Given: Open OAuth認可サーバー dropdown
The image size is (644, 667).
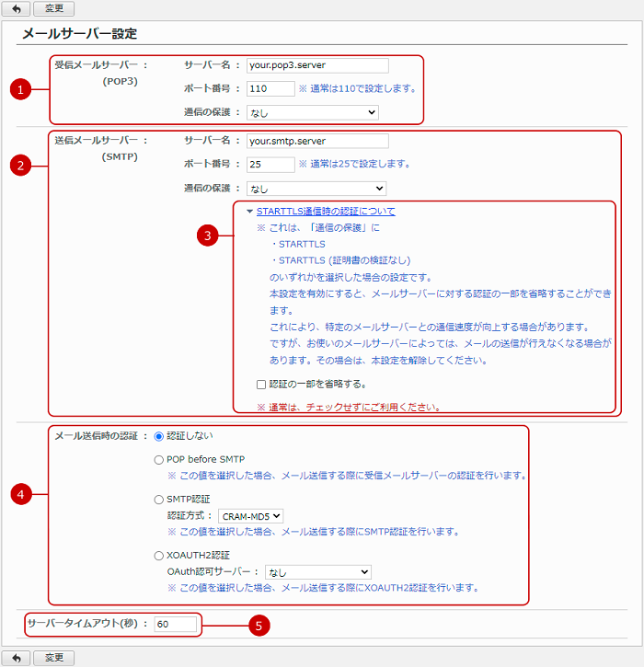Looking at the screenshot, I should 318,572.
